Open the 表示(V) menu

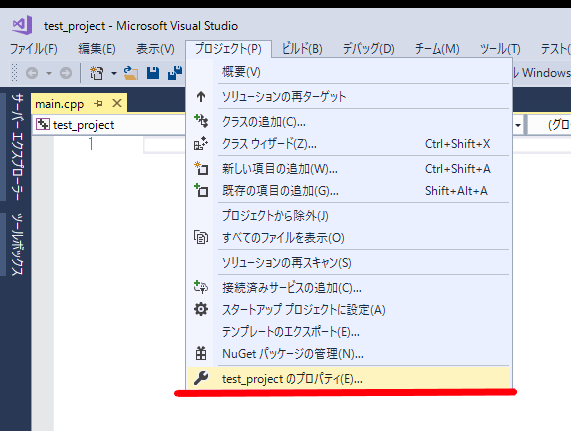coord(155,48)
